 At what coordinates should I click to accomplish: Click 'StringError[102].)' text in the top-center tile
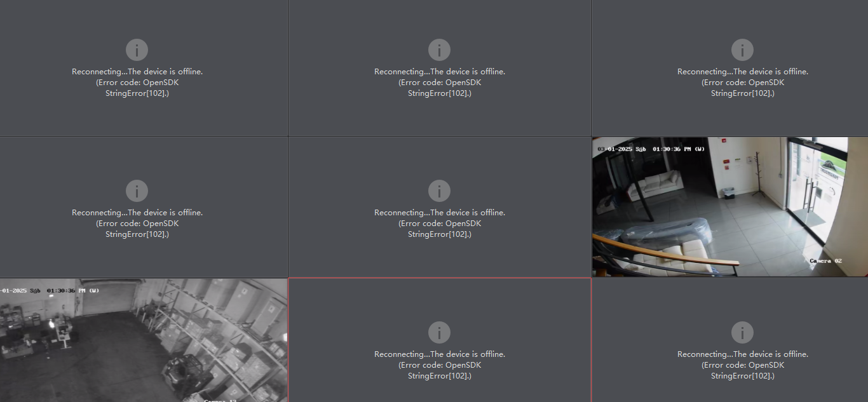440,93
